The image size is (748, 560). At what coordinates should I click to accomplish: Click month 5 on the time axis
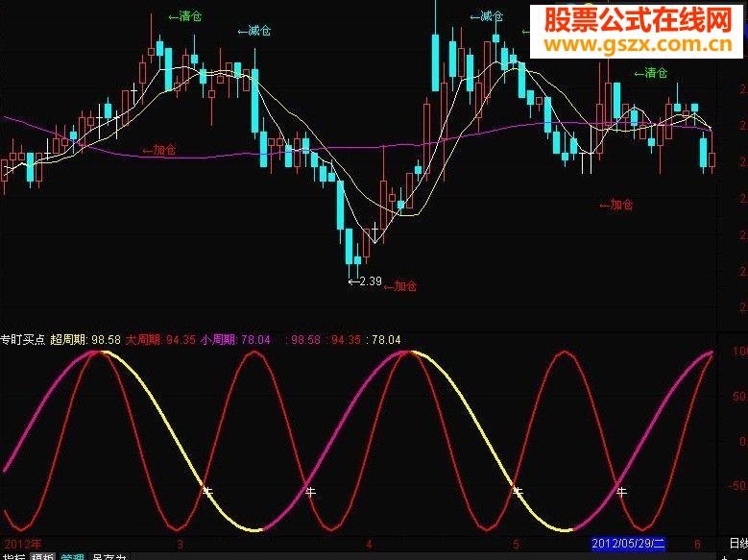[x=516, y=544]
